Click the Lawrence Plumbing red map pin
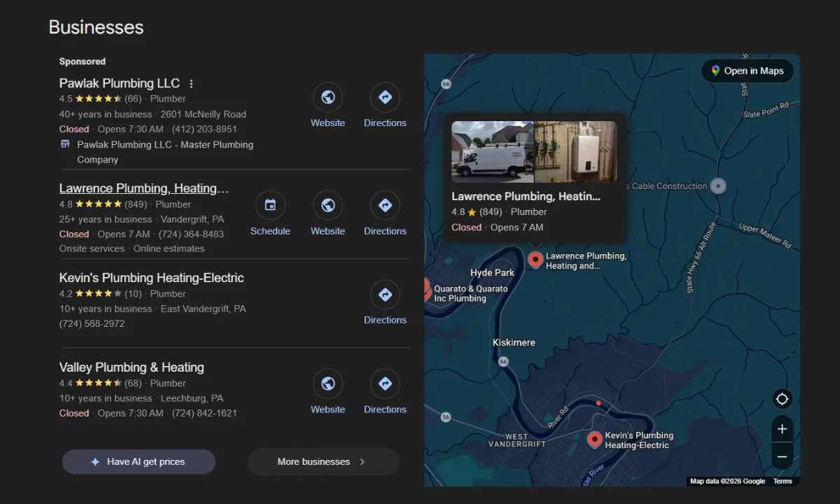840x504 pixels. tap(535, 260)
